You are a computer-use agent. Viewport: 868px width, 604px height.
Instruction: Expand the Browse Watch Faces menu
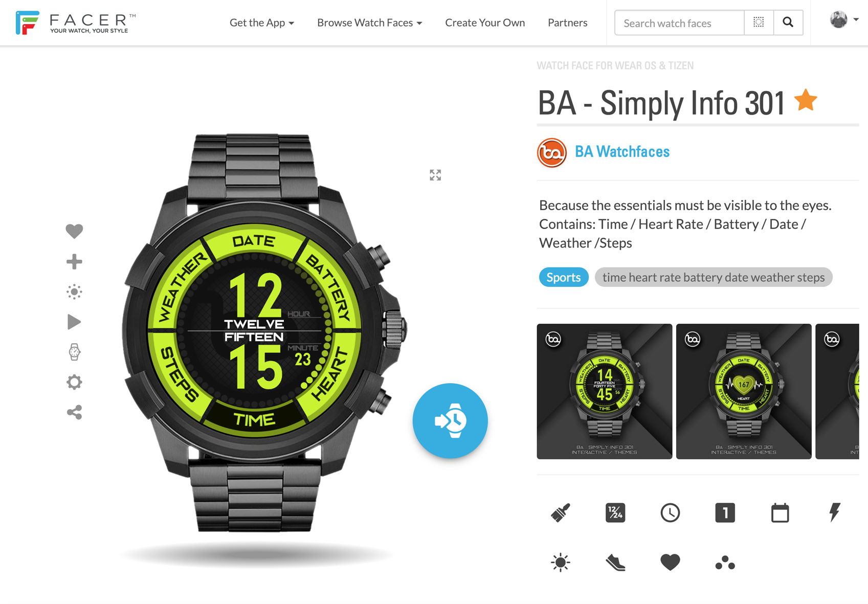coord(369,23)
